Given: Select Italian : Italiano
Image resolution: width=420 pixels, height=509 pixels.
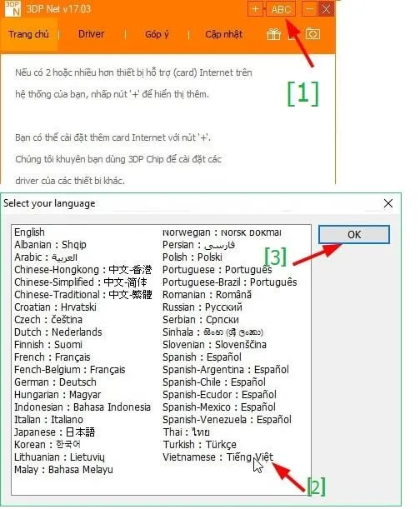Looking at the screenshot, I should pyautogui.click(x=48, y=420).
